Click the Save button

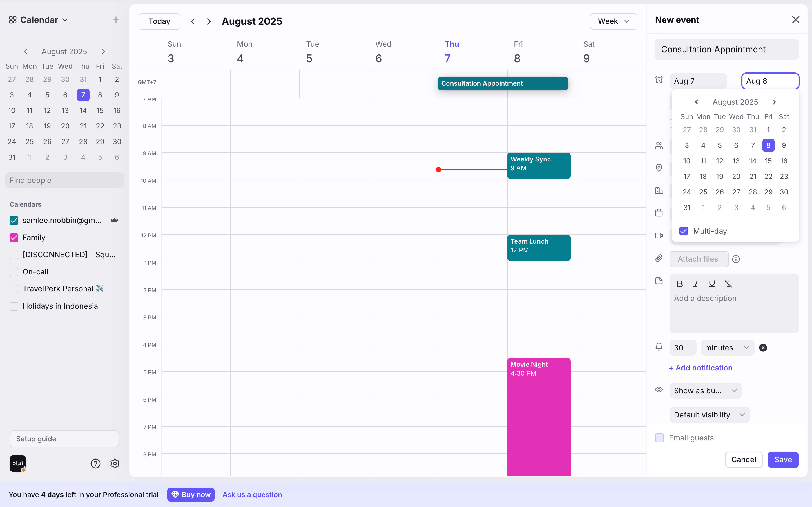783,459
